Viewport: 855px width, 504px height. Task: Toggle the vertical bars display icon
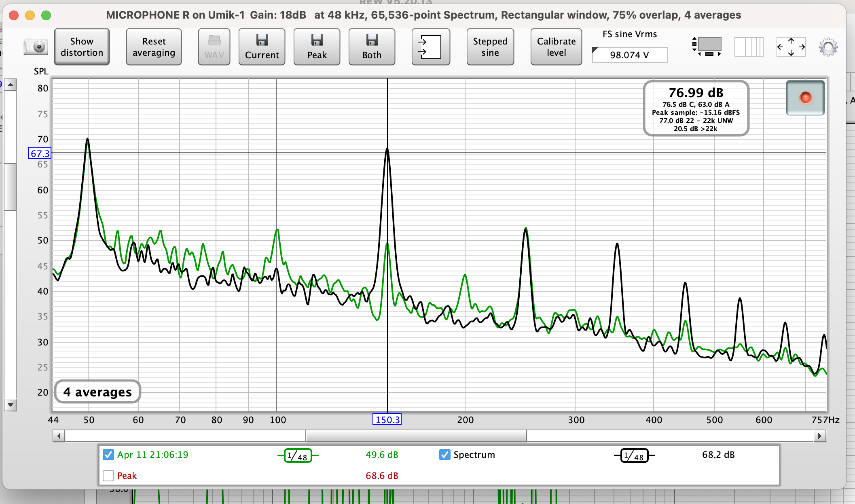749,47
